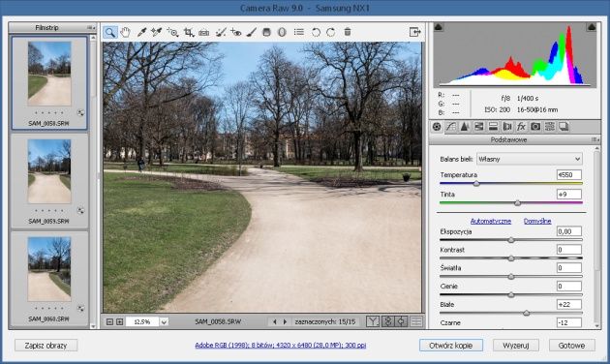Open the Tone Curve panel tab
Screen dimensions: 610x364
tap(450, 127)
